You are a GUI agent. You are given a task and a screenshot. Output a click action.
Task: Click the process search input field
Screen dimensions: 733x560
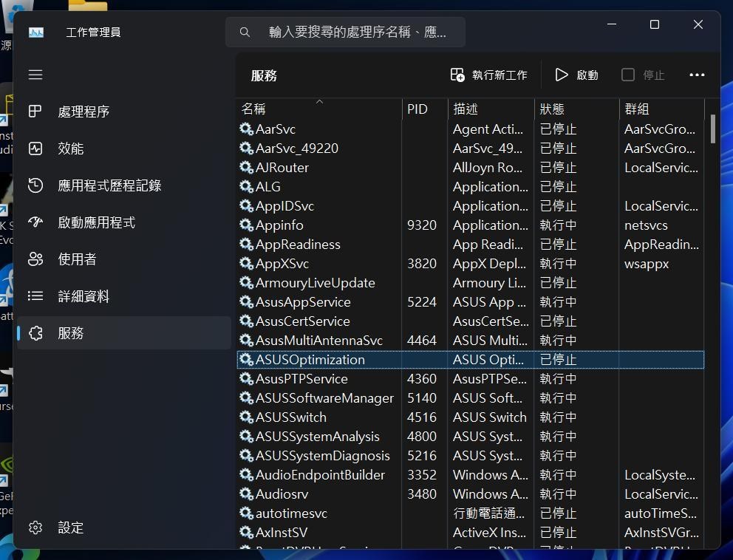[346, 32]
